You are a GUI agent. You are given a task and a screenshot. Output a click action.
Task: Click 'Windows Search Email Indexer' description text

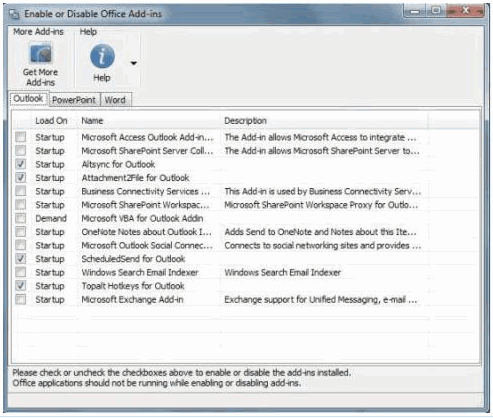point(283,273)
